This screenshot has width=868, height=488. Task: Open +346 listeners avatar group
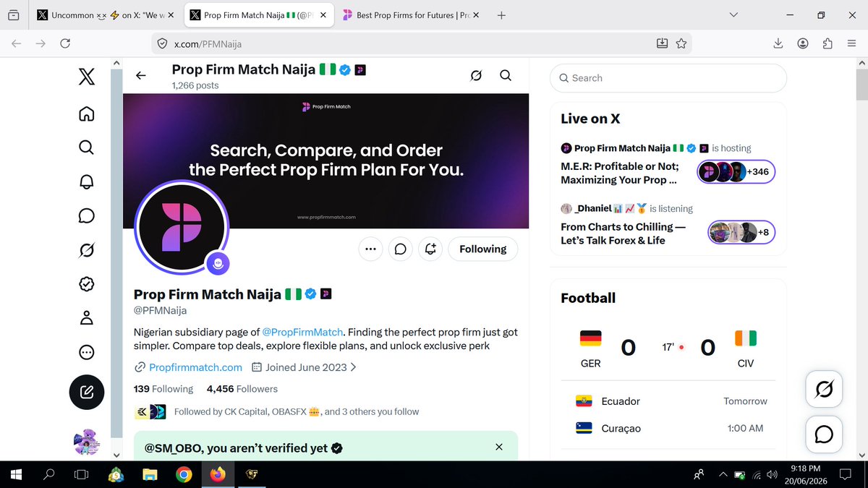736,172
